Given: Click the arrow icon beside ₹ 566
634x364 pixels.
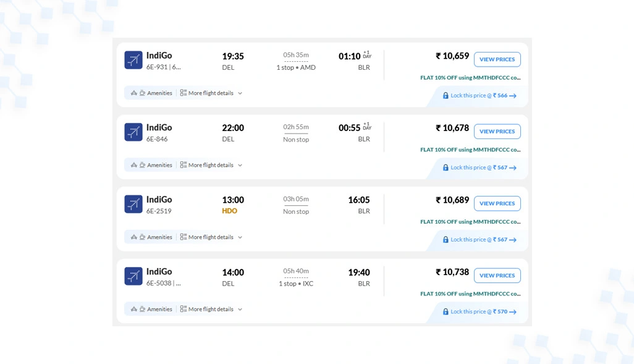Looking at the screenshot, I should (x=513, y=96).
